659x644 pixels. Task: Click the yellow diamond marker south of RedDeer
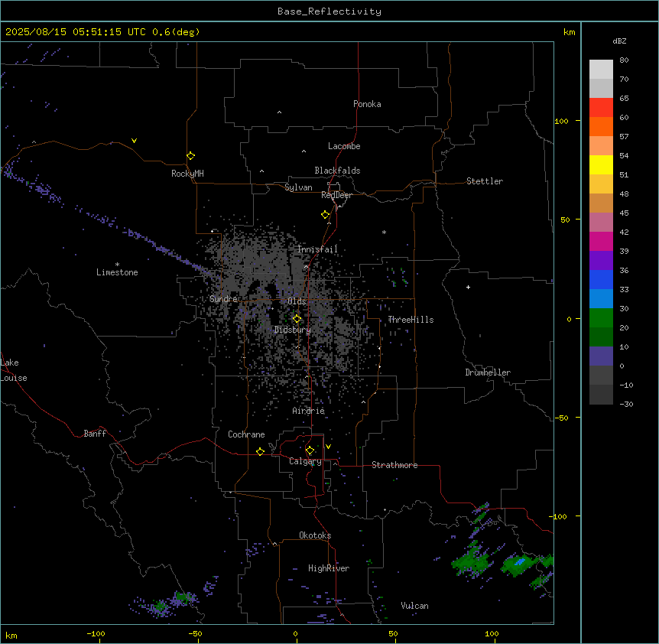[x=325, y=215]
